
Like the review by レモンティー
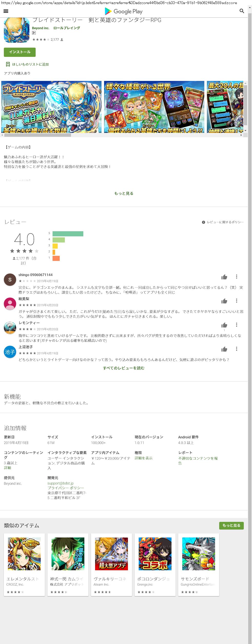click(224, 325)
